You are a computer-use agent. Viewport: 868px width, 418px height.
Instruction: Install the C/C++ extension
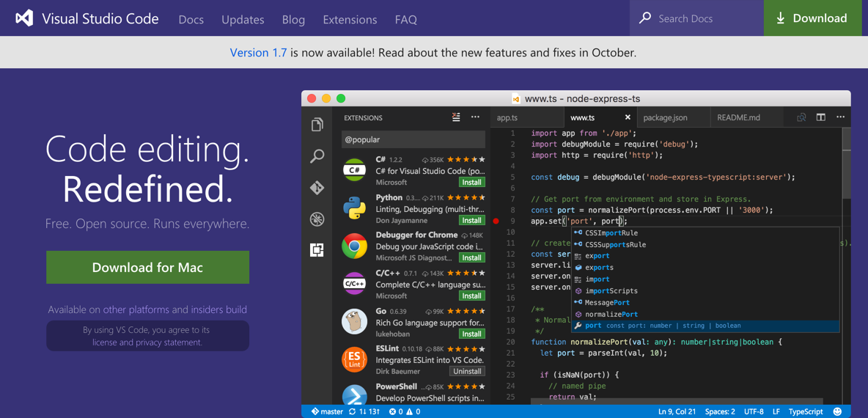pyautogui.click(x=471, y=296)
